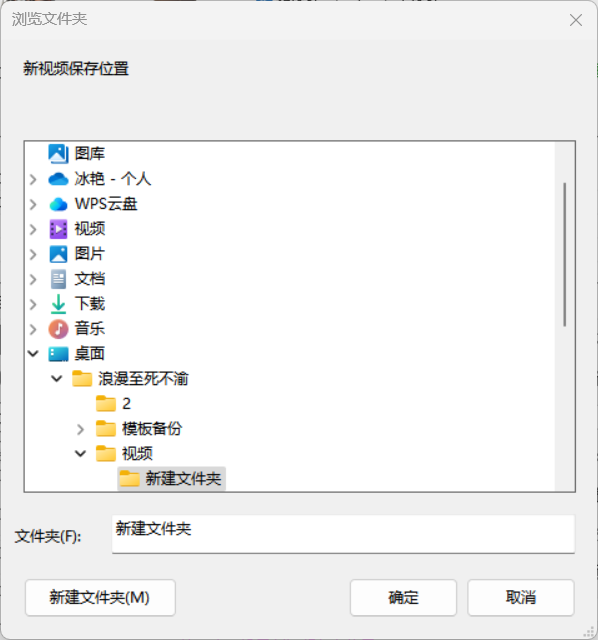Image resolution: width=598 pixels, height=640 pixels.
Task: Select the green 下载 download arrow icon
Action: [x=58, y=304]
